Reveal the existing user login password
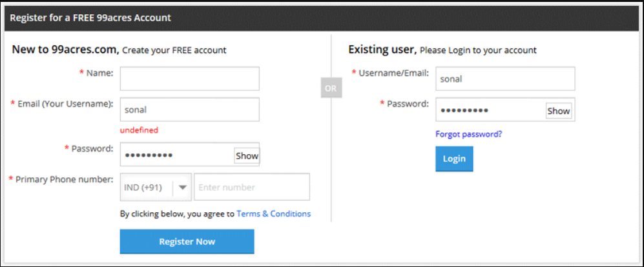The height and width of the screenshot is (267, 644). [559, 111]
